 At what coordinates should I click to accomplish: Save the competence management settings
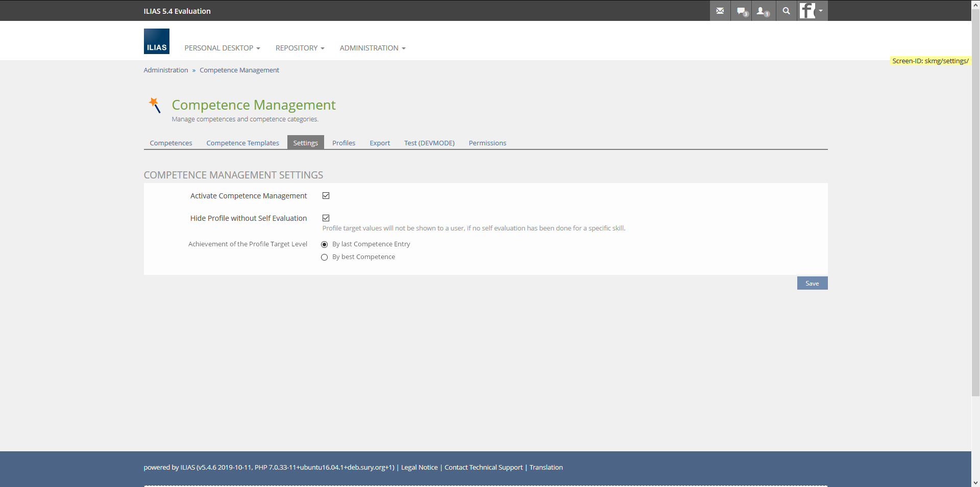[812, 284]
